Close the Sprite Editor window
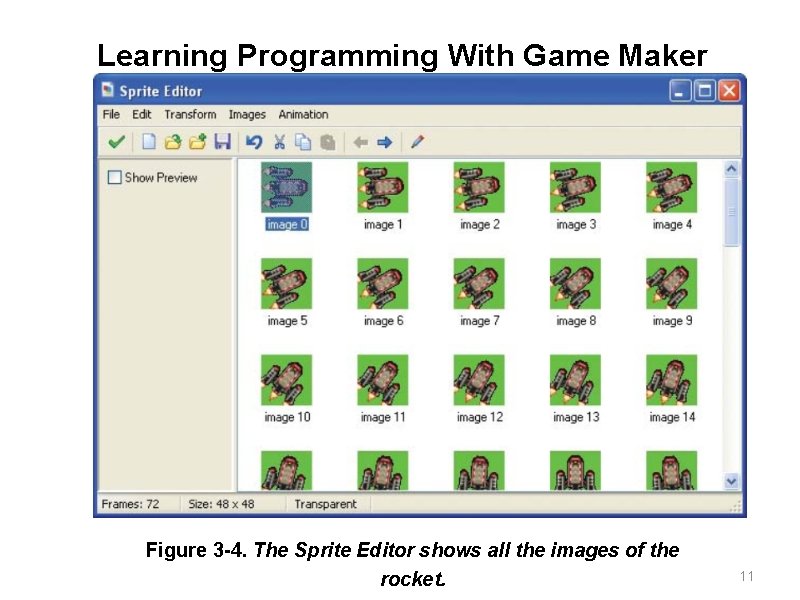This screenshot has width=800, height=600. [729, 91]
